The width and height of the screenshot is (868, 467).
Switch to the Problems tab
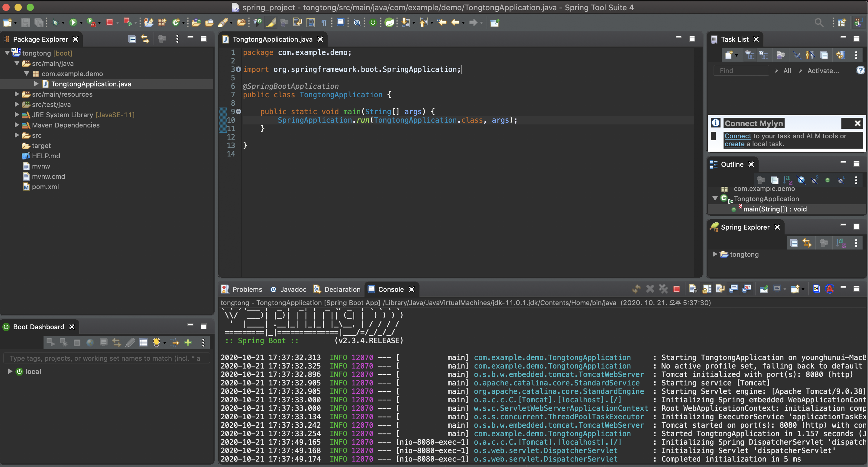(247, 289)
